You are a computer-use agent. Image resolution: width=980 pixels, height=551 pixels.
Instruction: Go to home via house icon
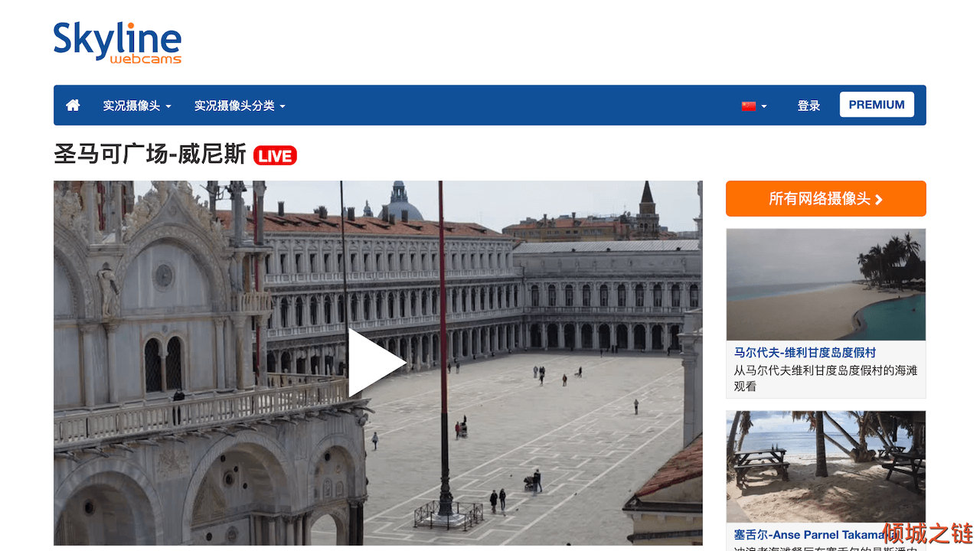tap(73, 106)
